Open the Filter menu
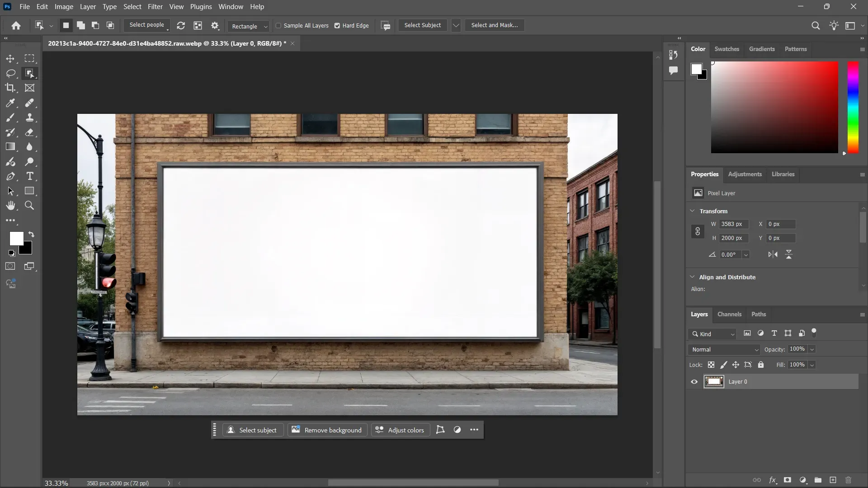Image resolution: width=868 pixels, height=488 pixels. click(155, 6)
